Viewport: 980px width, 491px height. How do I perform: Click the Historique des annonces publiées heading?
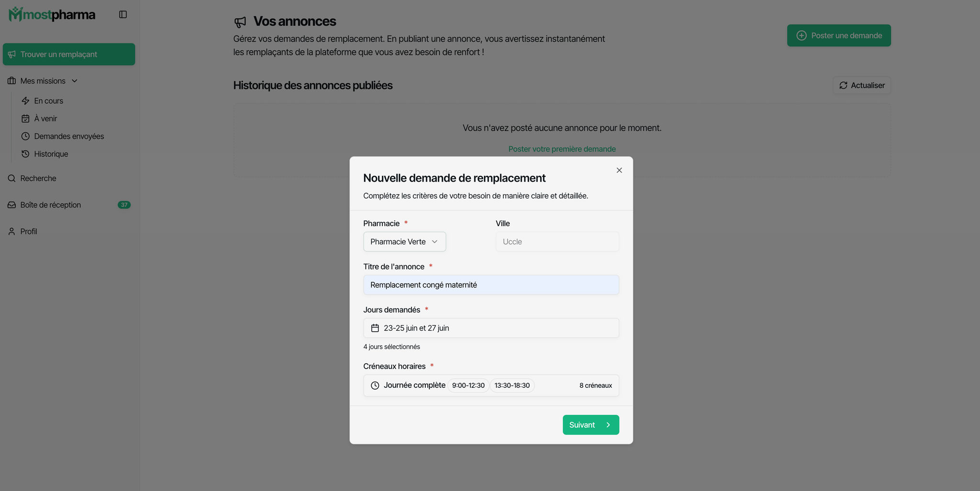click(x=313, y=86)
